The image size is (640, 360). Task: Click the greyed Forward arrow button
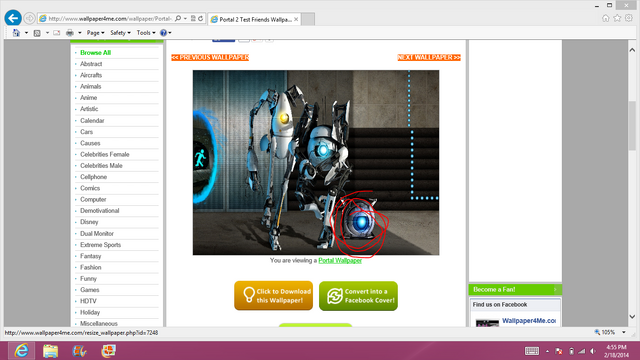click(x=29, y=18)
